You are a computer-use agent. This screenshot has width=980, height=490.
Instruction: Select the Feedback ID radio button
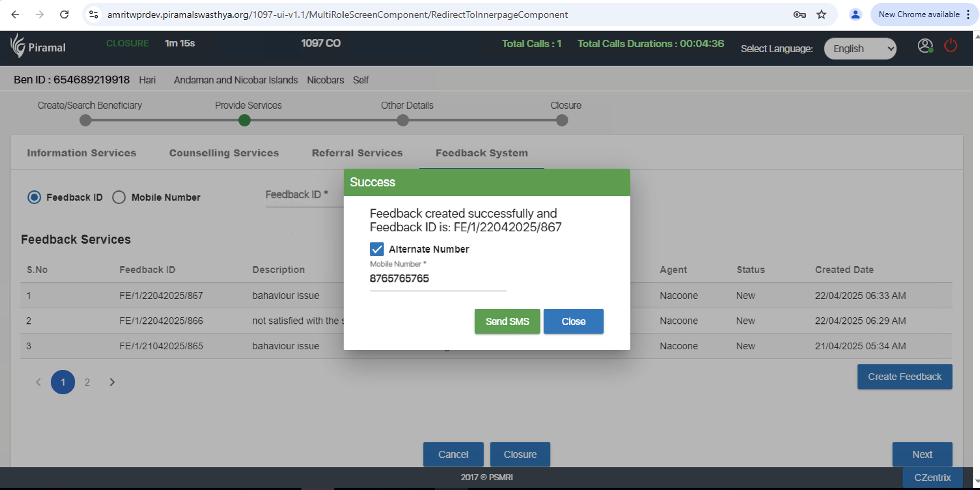coord(34,197)
